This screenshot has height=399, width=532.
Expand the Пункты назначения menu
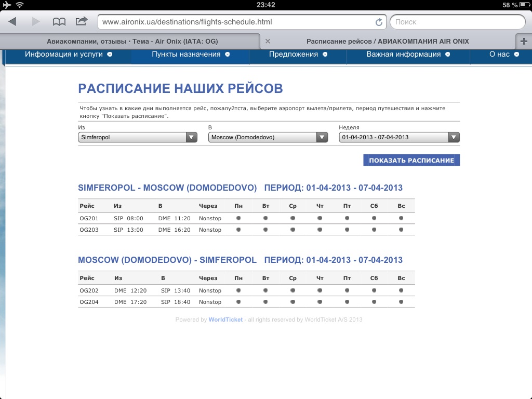pyautogui.click(x=191, y=54)
